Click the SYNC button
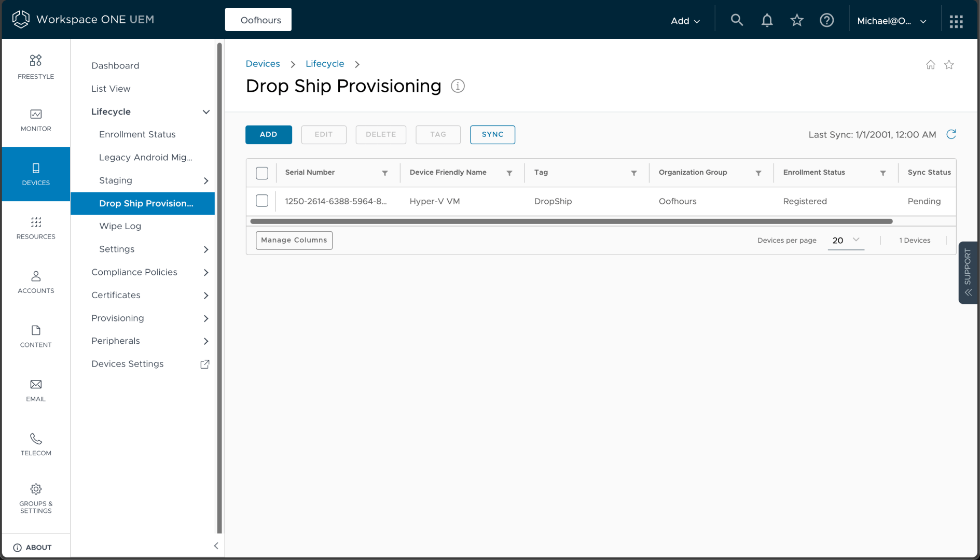This screenshot has width=980, height=560. [x=492, y=134]
